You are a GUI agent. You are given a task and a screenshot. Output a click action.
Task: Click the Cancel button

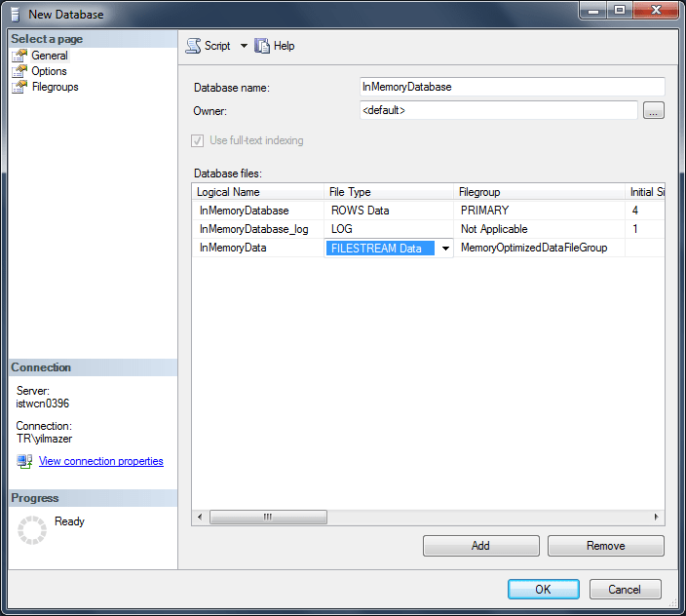tap(625, 590)
